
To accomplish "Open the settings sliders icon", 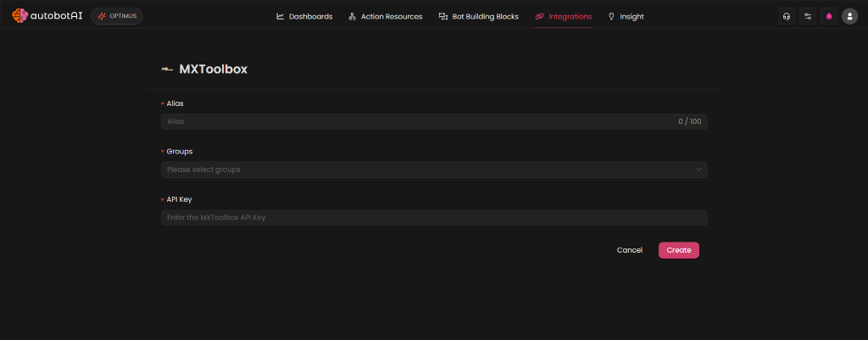I will click(x=808, y=16).
